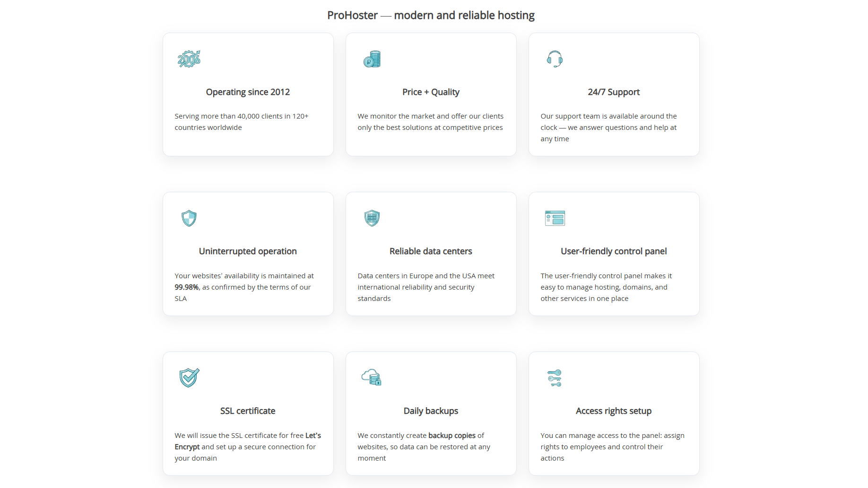Click the description about managing hosting, domains
The image size is (868, 488).
coord(606,287)
